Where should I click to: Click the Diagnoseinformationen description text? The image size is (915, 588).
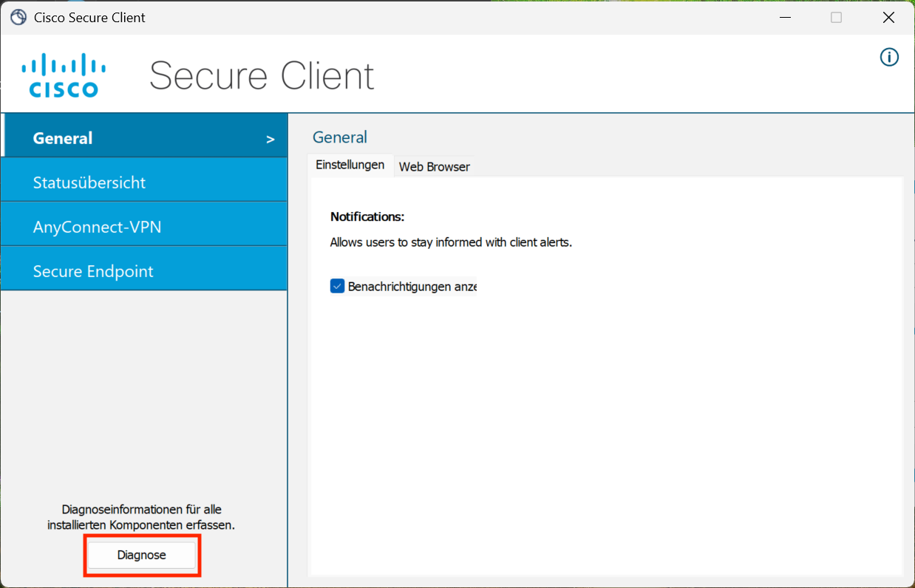click(x=141, y=517)
